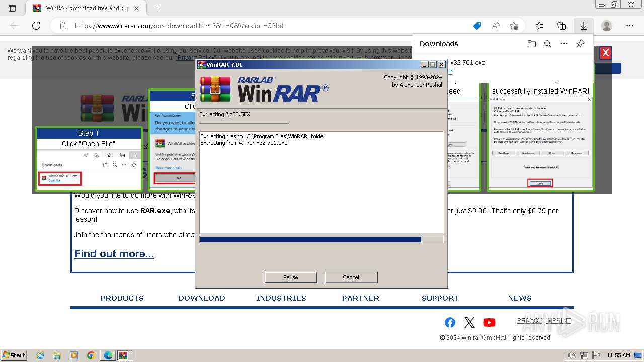
Task: Refresh the win-rar.com page
Action: [x=36, y=26]
